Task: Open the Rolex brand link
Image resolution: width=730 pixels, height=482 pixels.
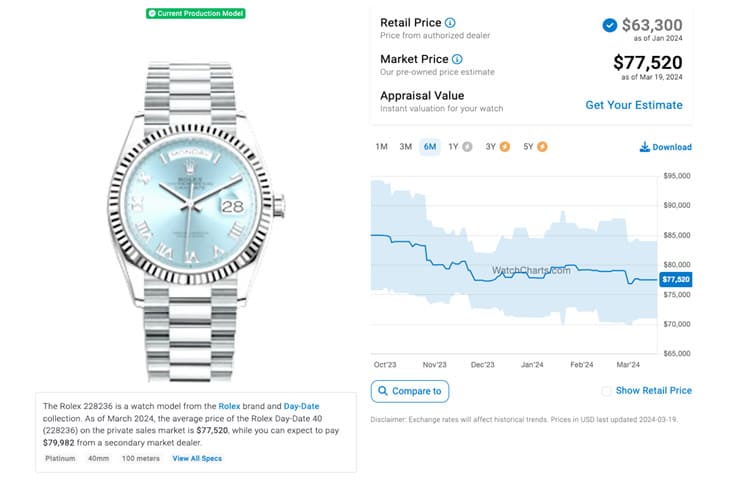Action: [229, 406]
